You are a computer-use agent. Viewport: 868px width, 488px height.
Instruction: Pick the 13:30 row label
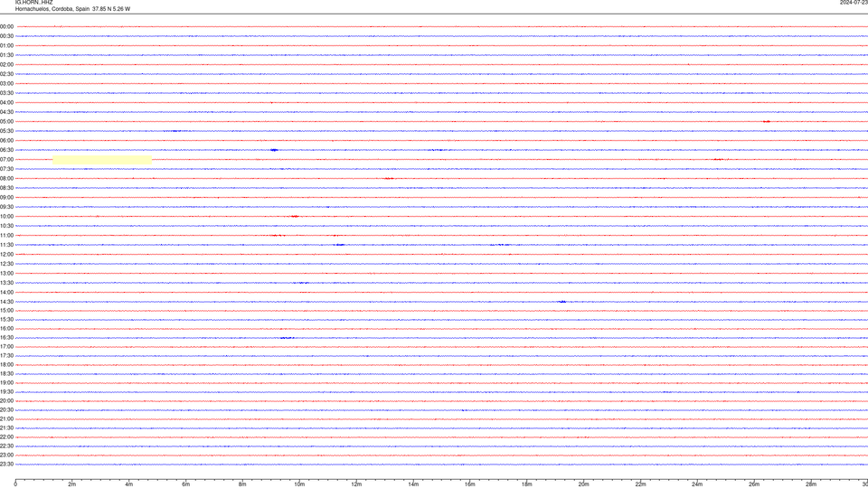tap(6, 283)
